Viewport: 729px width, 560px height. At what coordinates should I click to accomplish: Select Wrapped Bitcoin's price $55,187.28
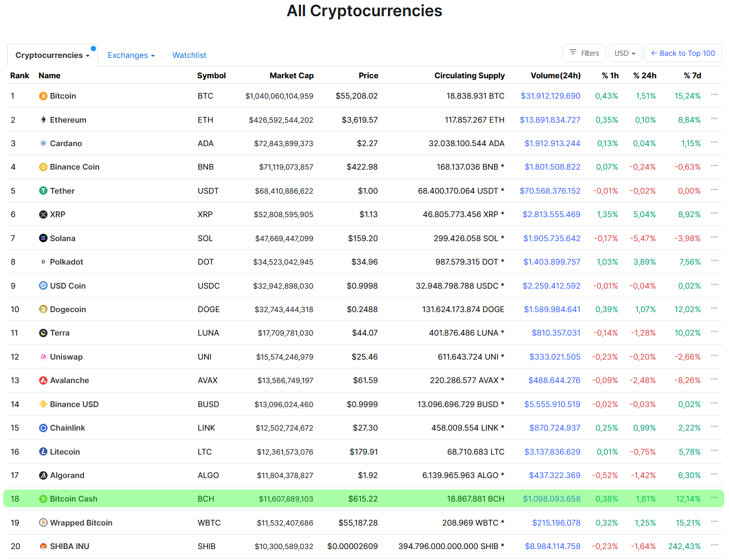point(358,523)
